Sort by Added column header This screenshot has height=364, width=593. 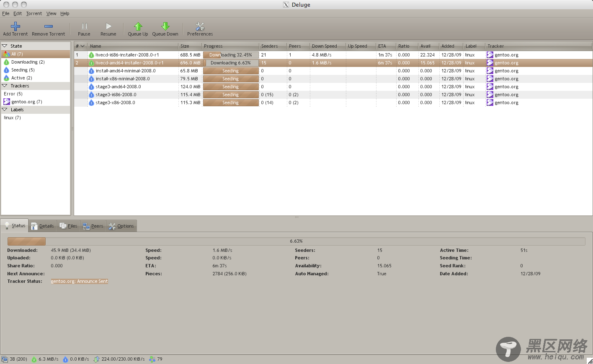tap(451, 46)
